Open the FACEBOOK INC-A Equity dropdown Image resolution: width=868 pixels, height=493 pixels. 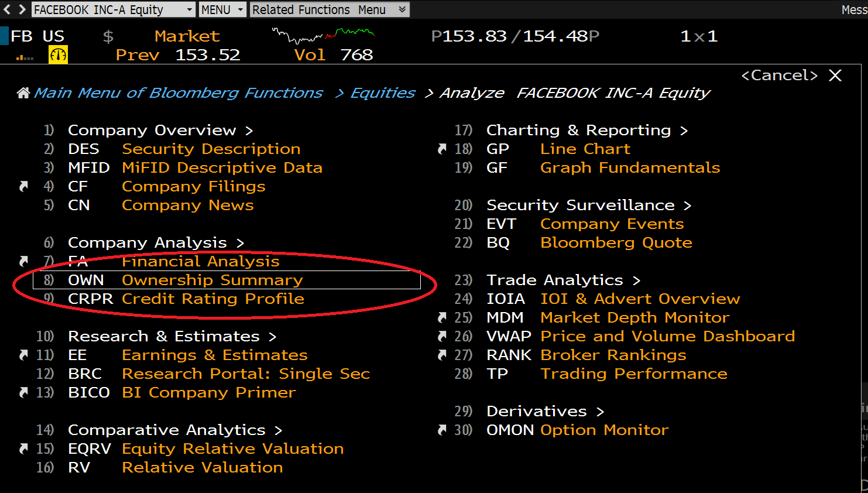[x=113, y=10]
